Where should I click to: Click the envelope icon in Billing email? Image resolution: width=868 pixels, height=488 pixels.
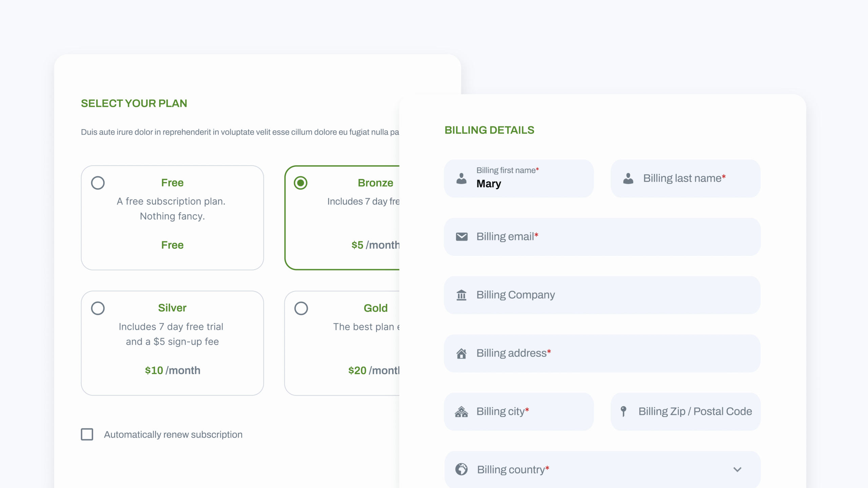click(x=461, y=237)
